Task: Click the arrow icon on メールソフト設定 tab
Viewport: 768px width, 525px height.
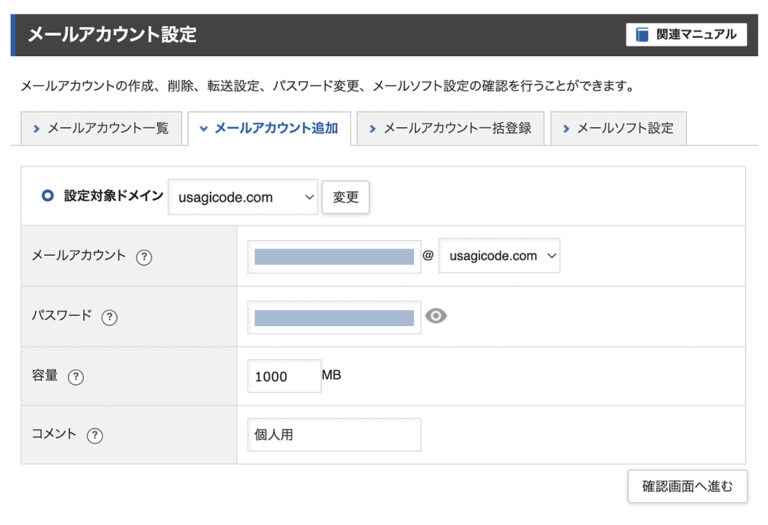Action: (x=566, y=129)
